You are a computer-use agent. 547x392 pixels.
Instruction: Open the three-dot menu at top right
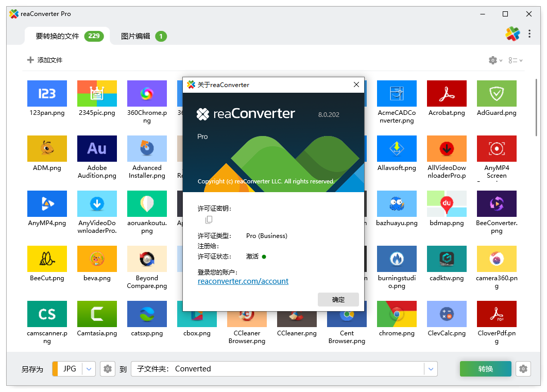[x=529, y=34]
